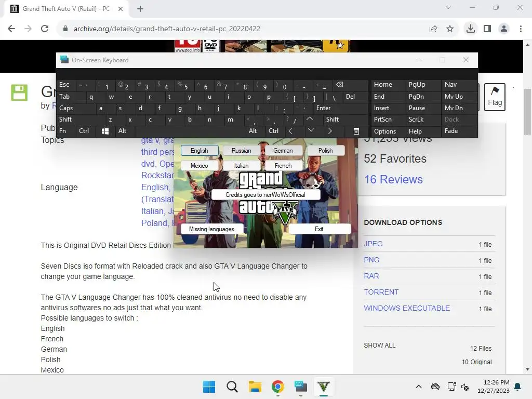Open the WINDOWS EXECUTABLE download option

click(x=407, y=308)
